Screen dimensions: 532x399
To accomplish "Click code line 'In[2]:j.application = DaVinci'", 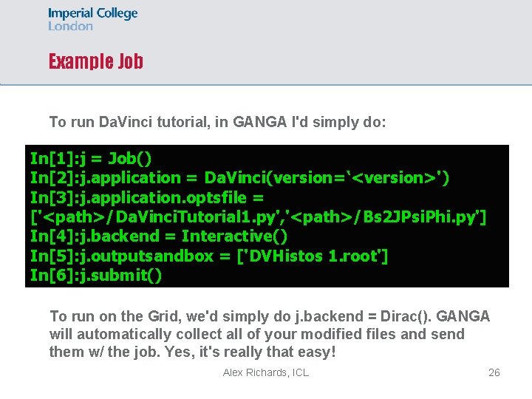I will 240,178.
